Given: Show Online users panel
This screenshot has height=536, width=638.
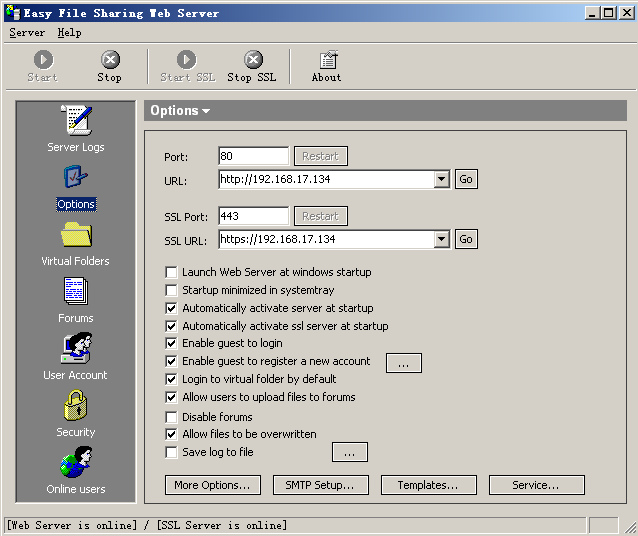Looking at the screenshot, I should click(76, 462).
